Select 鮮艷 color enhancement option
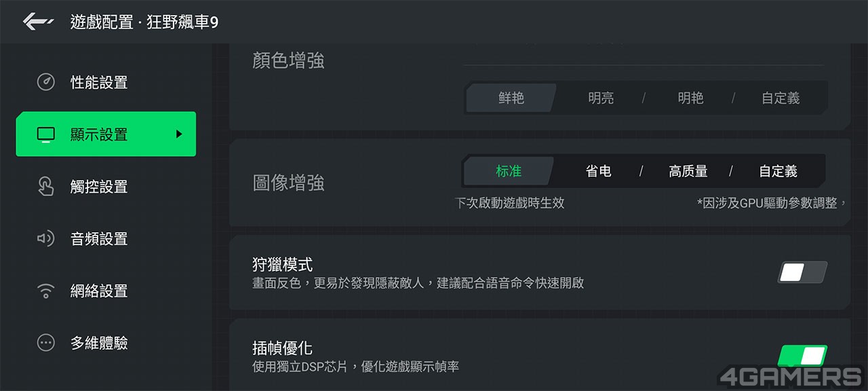Viewport: 868px width, 391px height. (x=511, y=98)
